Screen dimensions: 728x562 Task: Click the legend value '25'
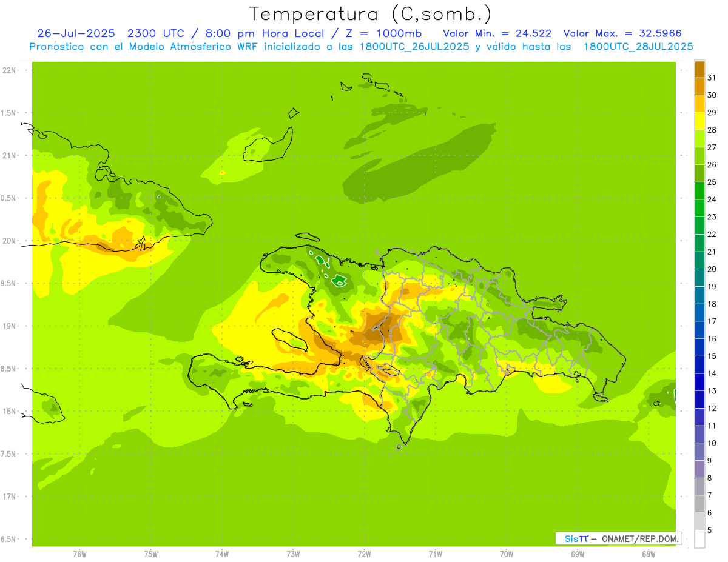[x=712, y=182]
